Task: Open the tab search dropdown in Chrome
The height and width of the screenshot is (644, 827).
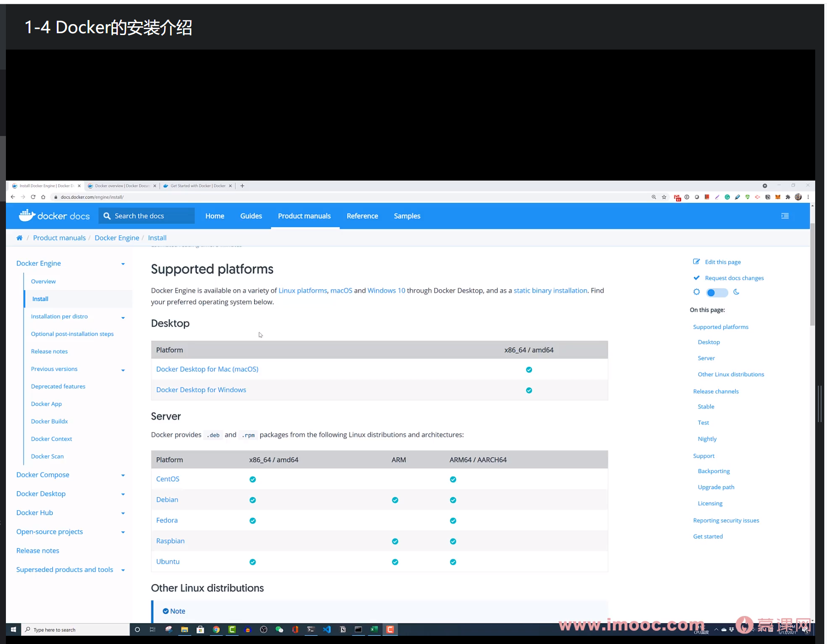Action: [765, 186]
